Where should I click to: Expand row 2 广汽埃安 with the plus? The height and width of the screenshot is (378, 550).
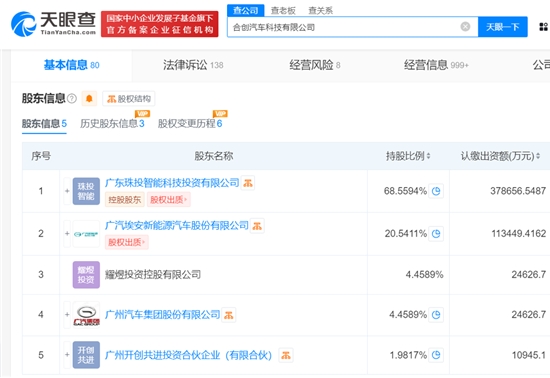coord(67,234)
